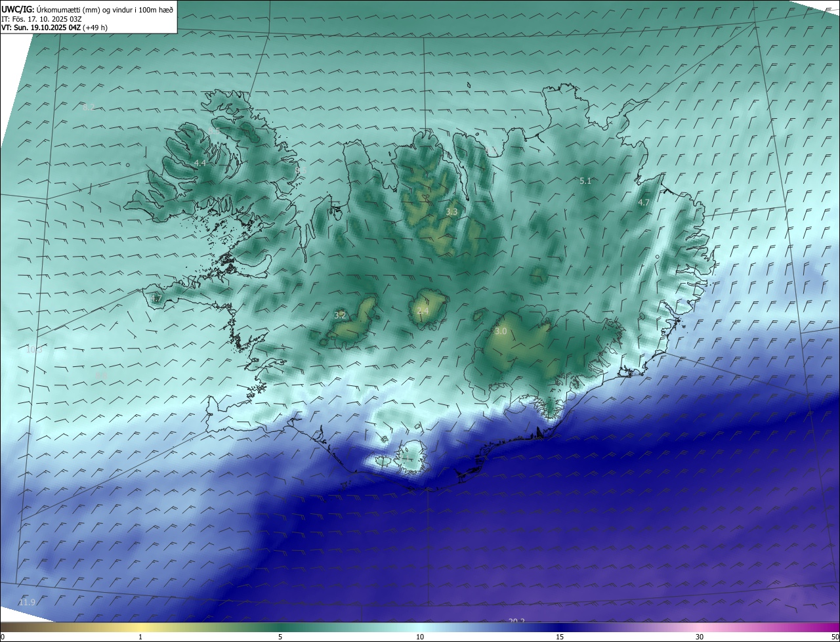This screenshot has width=840, height=642.
Task: Click the 3.2 value on the western glacier
Action: 340,315
